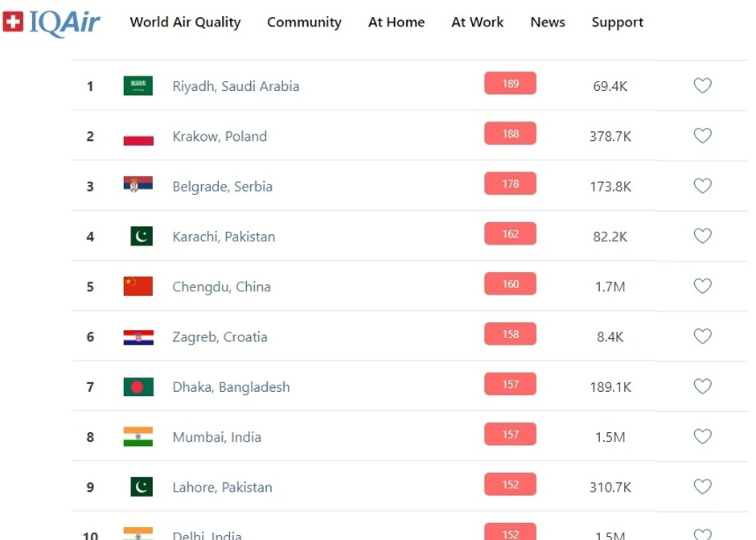The height and width of the screenshot is (540, 756).
Task: Click the China flag icon
Action: (x=138, y=286)
